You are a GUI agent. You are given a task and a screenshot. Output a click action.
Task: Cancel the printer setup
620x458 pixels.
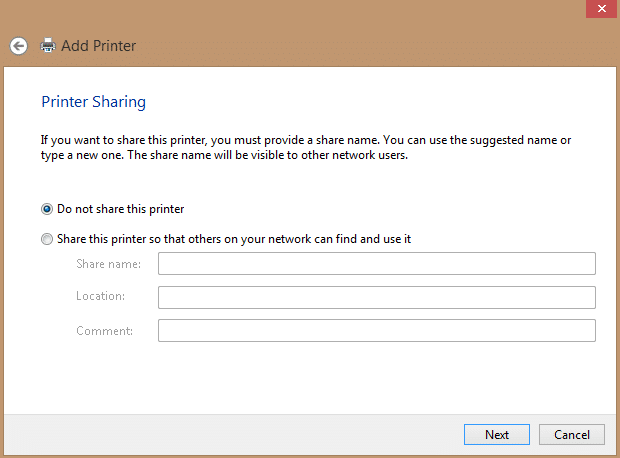[x=572, y=435]
